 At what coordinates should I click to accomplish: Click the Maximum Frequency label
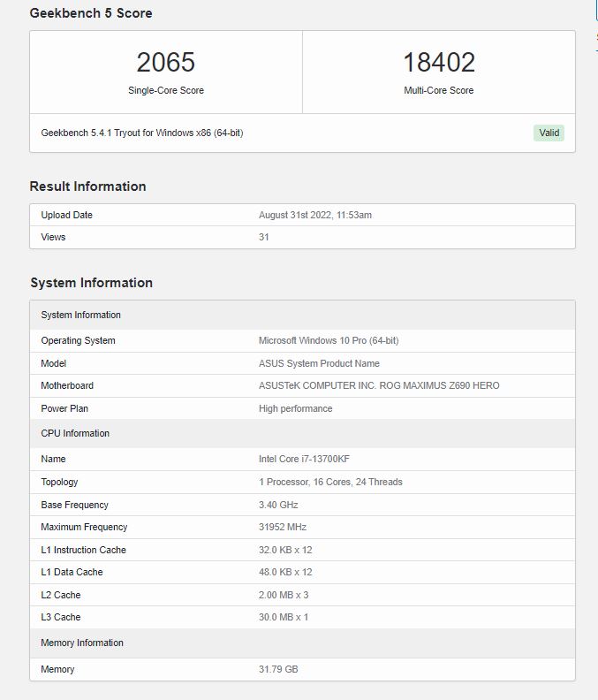click(84, 527)
